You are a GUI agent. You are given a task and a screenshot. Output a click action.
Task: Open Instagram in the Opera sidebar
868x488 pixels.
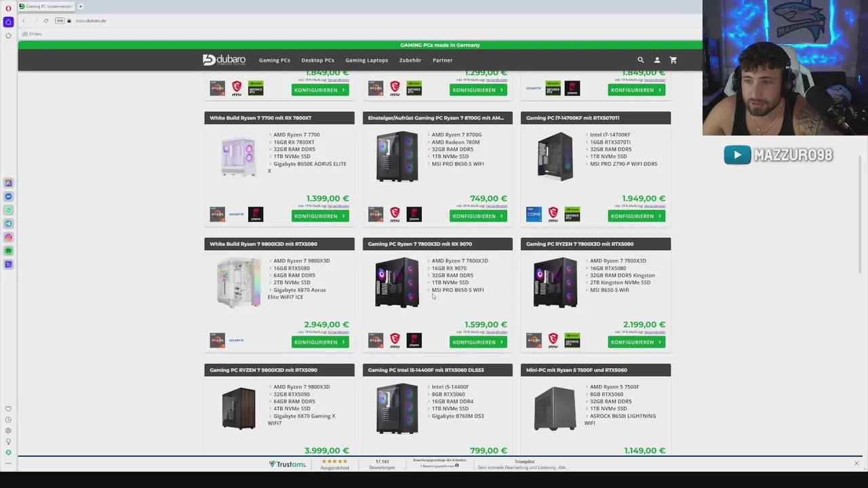tap(8, 237)
